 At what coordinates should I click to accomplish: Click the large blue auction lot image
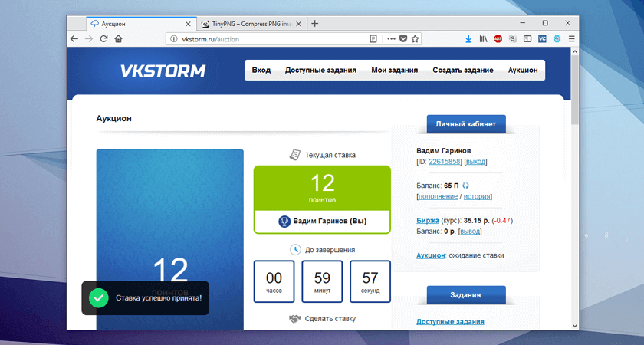tap(170, 239)
